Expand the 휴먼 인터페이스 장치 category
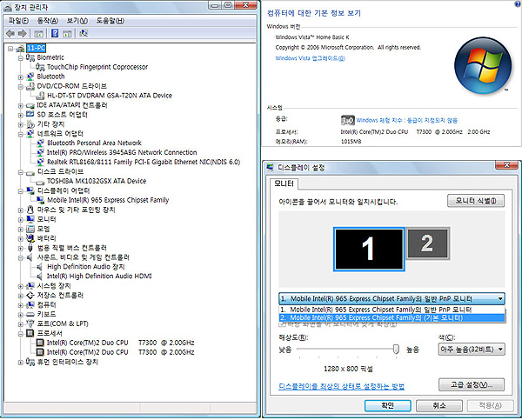 pos(21,363)
